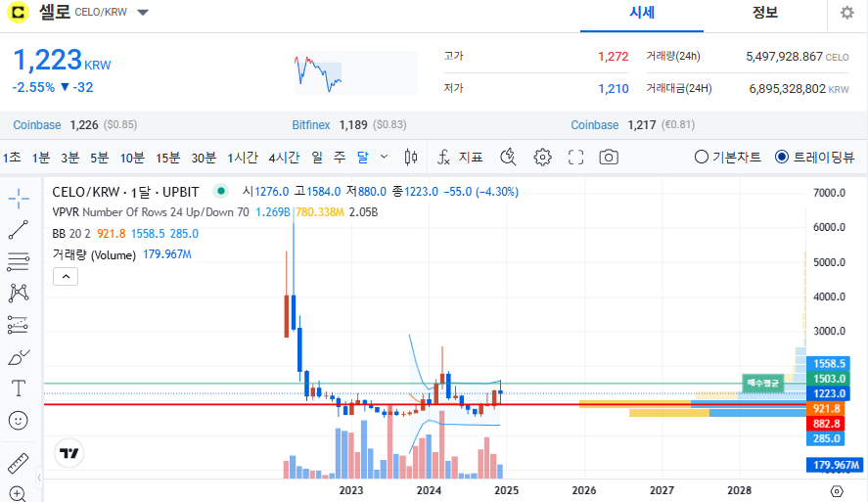The image size is (868, 502).
Task: Select the 1분 timeframe
Action: [x=41, y=158]
